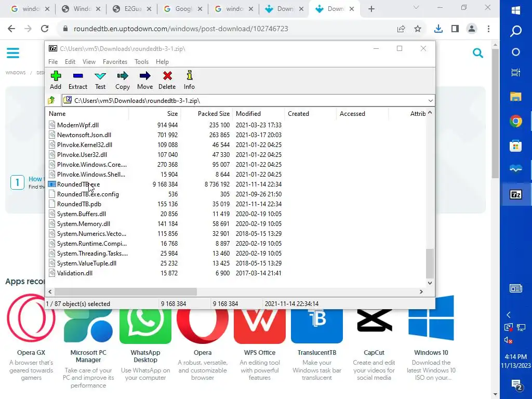Open a new Chrome tab
Viewport: 532px width, 399px height.
point(371,9)
